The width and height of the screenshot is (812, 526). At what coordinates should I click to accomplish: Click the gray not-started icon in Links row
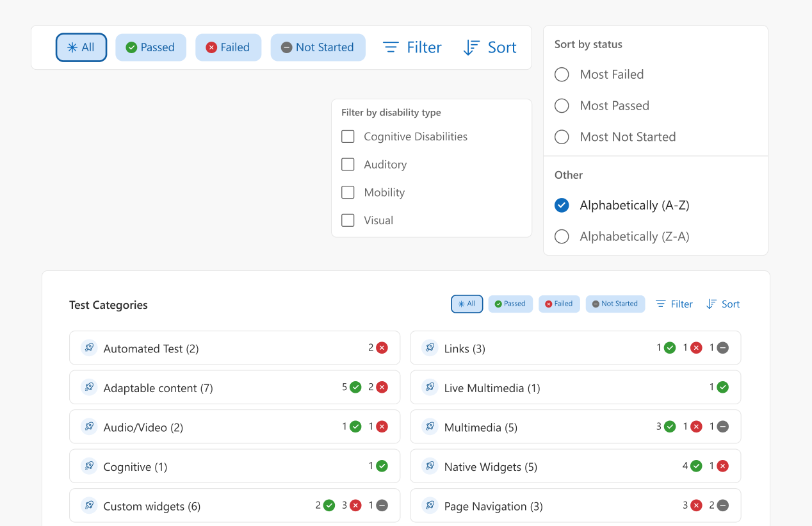[x=722, y=348]
